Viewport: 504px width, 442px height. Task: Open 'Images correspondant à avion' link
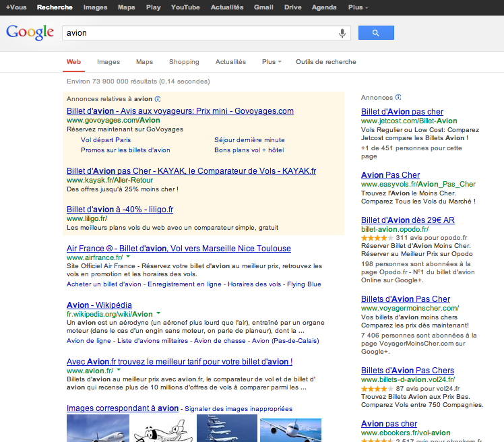123,408
